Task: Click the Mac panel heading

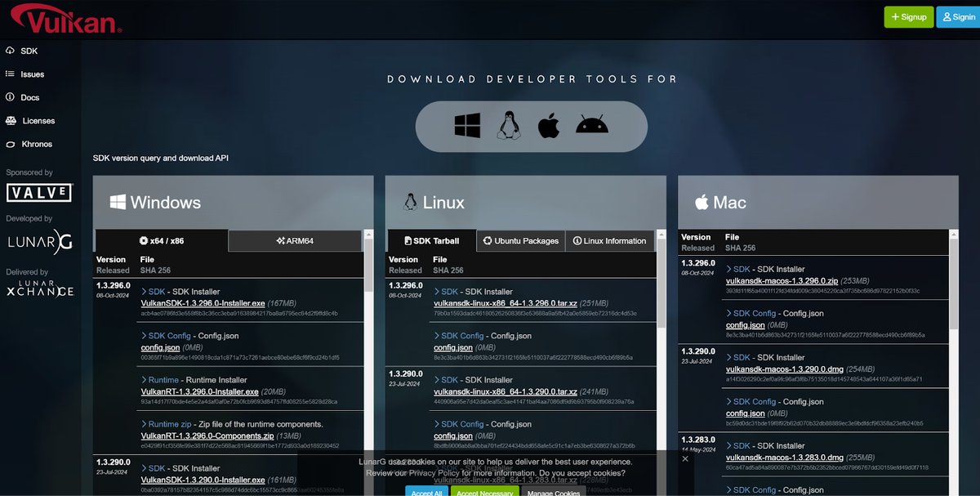Action: 720,202
